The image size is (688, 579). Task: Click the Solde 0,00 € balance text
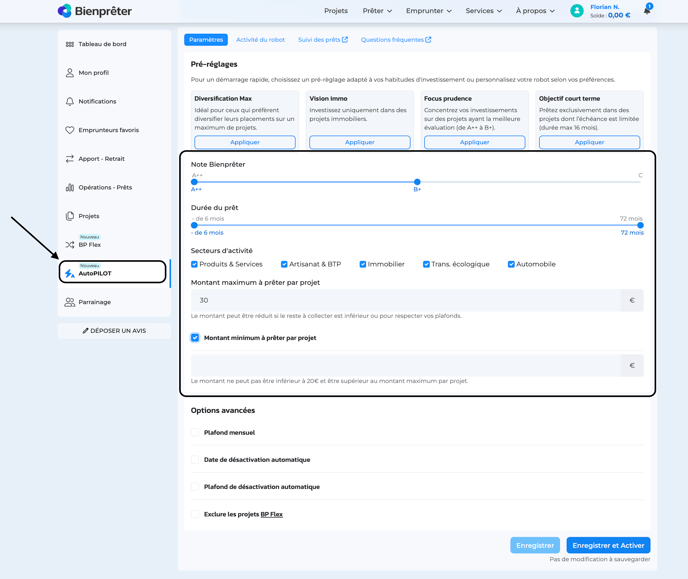tap(610, 15)
